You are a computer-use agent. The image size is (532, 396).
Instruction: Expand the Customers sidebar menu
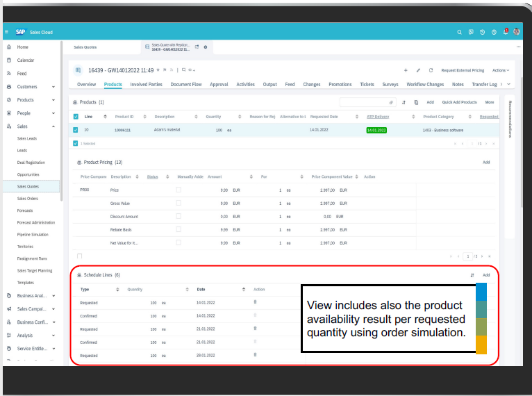(53, 87)
